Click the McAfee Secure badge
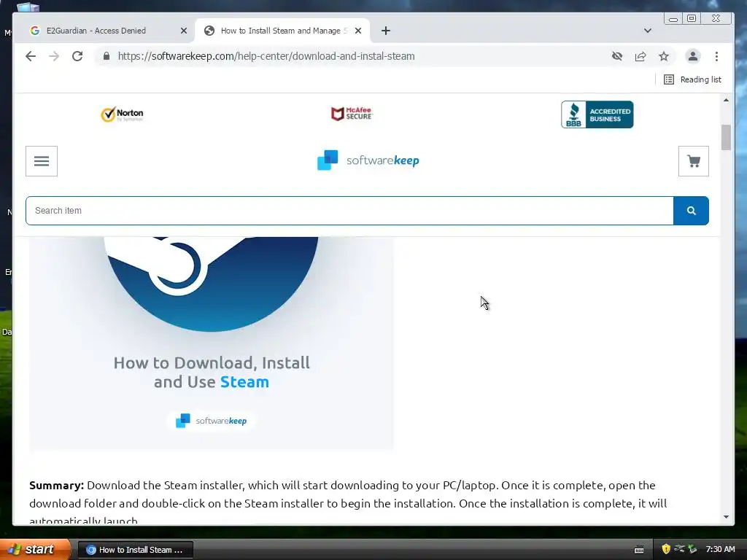The width and height of the screenshot is (747, 560). pos(352,113)
